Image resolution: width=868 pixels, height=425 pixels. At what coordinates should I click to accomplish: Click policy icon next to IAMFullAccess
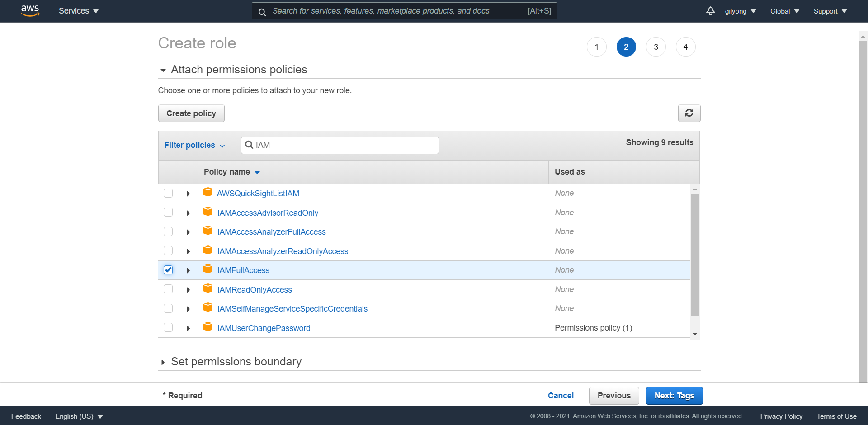pyautogui.click(x=208, y=269)
